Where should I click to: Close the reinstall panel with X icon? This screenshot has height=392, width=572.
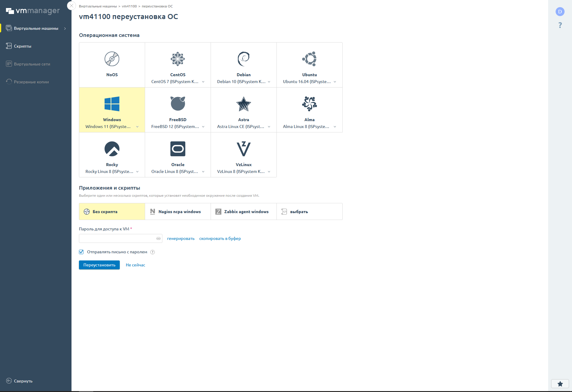pos(71,6)
